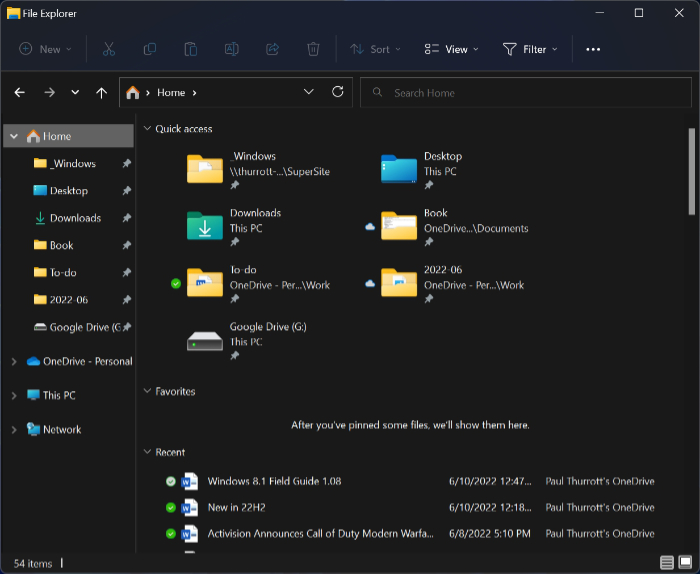This screenshot has width=700, height=574.
Task: Refresh the current folder view
Action: 338,92
